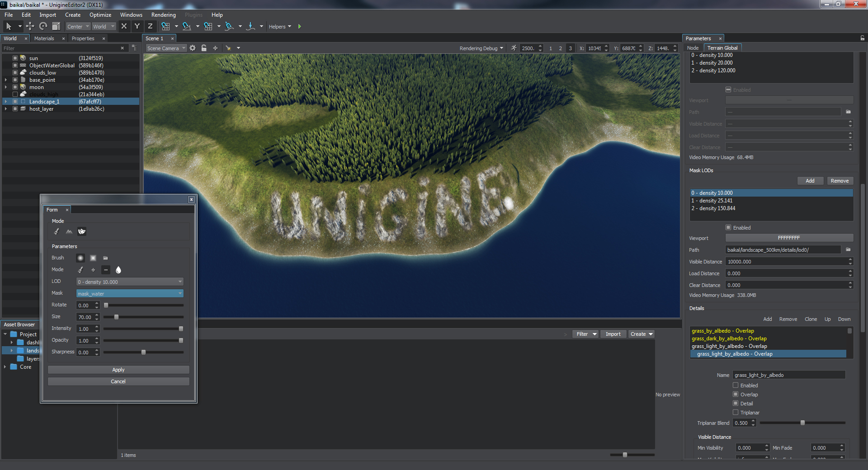The width and height of the screenshot is (868, 470).
Task: Click the drop-to-ground arrow icon
Action: (250, 27)
